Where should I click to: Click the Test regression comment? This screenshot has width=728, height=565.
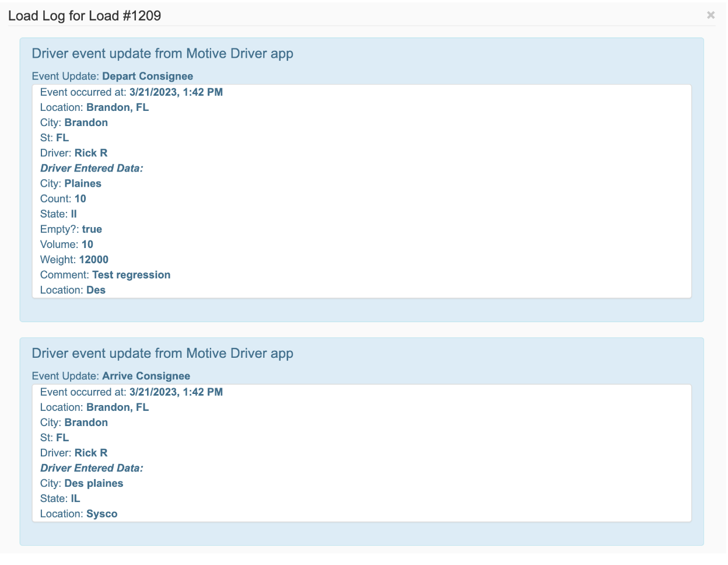[131, 274]
